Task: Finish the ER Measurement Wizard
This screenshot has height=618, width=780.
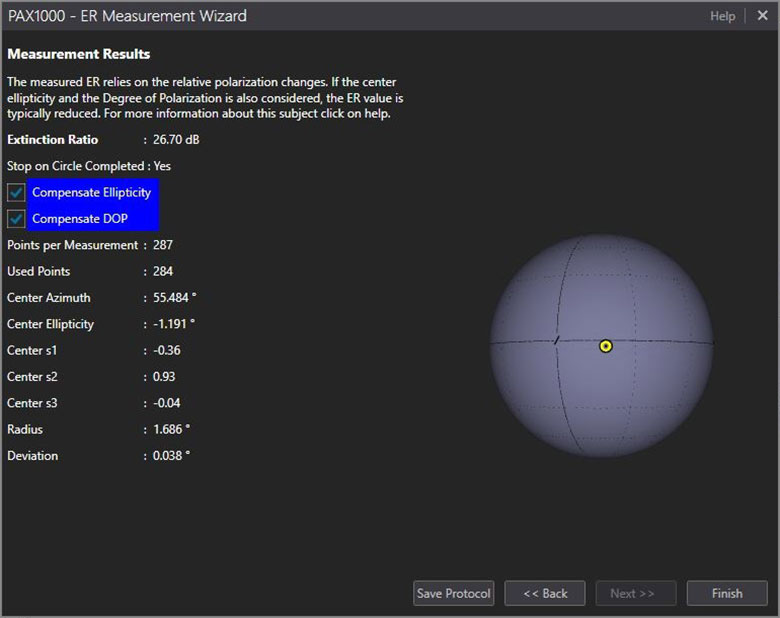Action: [727, 593]
